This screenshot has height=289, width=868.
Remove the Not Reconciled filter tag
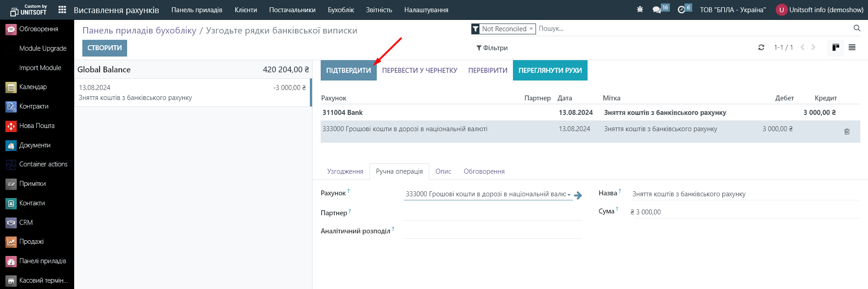coord(531,28)
